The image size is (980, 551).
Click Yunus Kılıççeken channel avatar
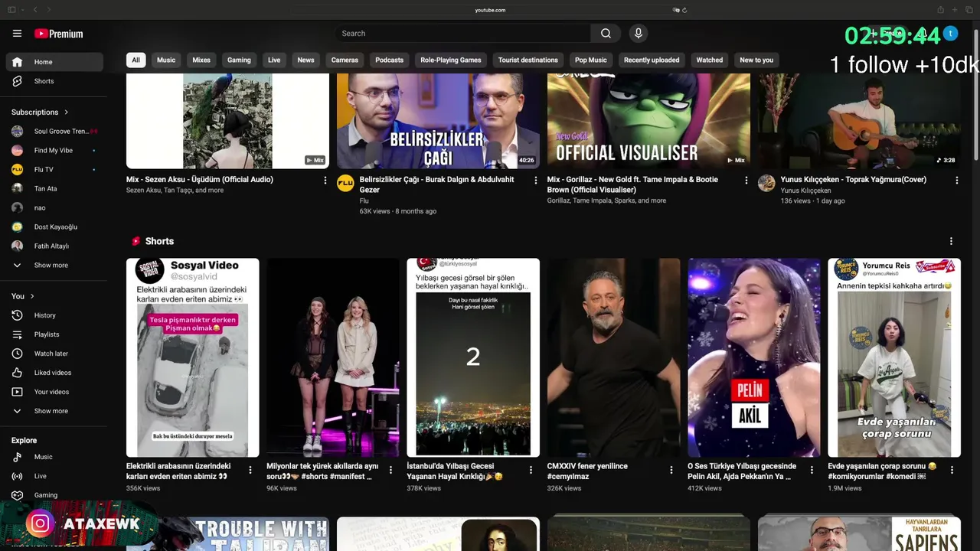click(x=766, y=183)
